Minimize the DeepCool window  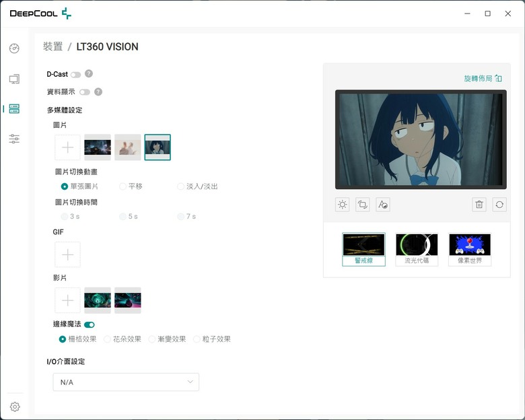(467, 13)
